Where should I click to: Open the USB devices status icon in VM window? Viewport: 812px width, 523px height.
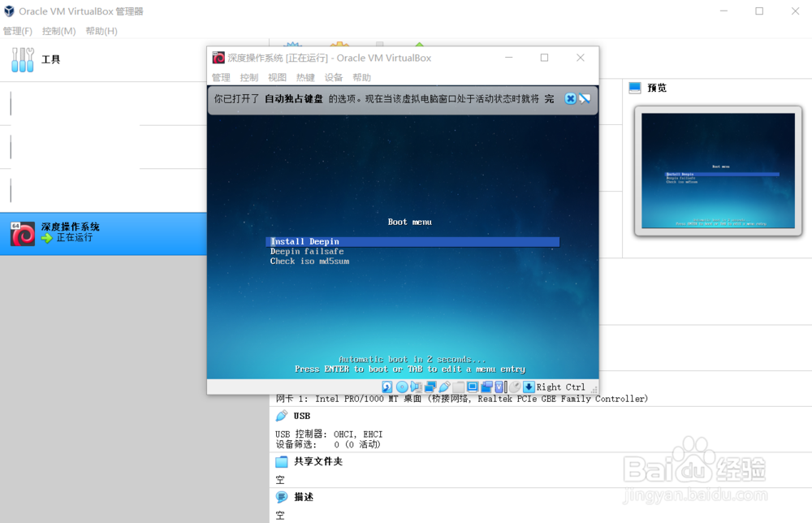444,387
